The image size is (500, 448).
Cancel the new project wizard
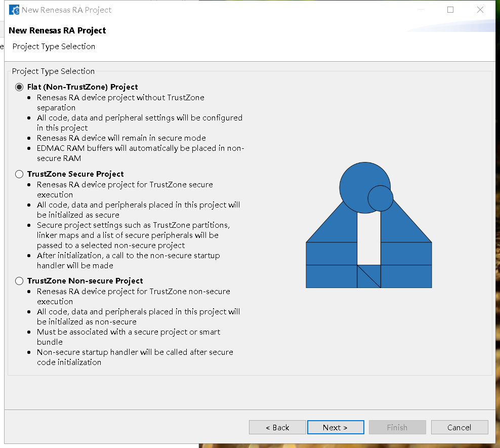point(460,427)
